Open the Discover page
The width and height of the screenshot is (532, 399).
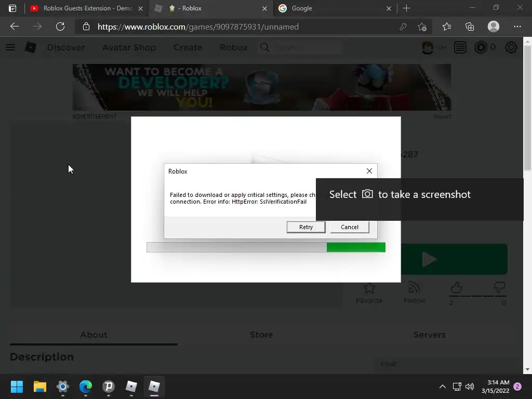(x=66, y=47)
